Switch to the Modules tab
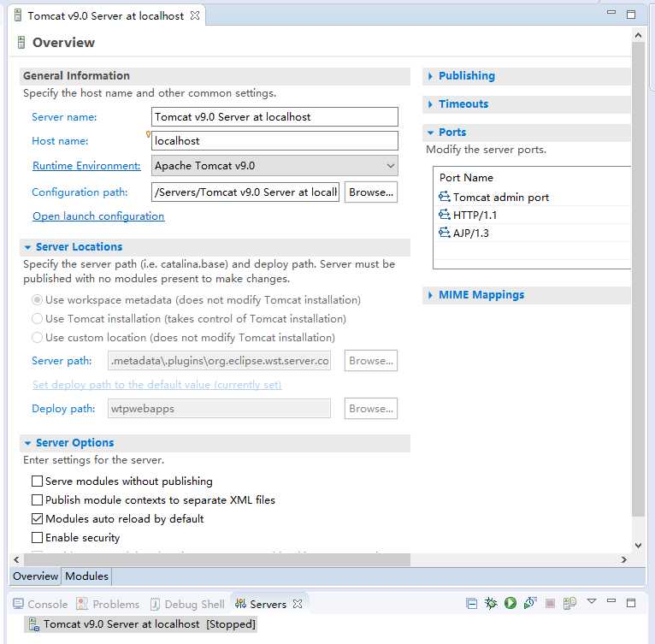Image resolution: width=655 pixels, height=644 pixels. [x=86, y=576]
